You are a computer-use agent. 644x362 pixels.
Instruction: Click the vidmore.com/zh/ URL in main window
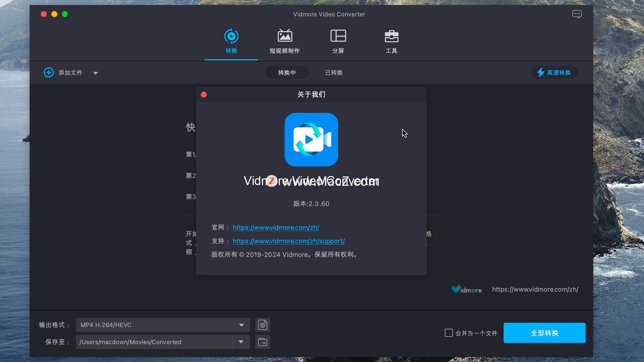[x=535, y=289]
